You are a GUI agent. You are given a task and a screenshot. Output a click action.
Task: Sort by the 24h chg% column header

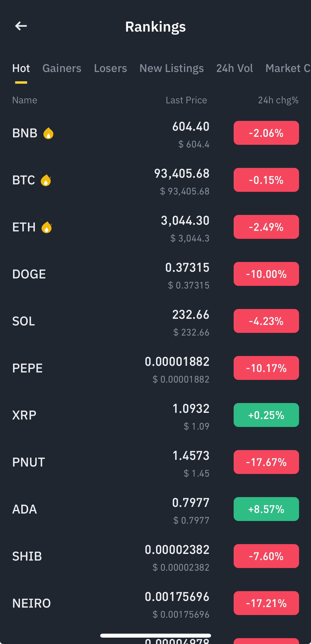[278, 100]
